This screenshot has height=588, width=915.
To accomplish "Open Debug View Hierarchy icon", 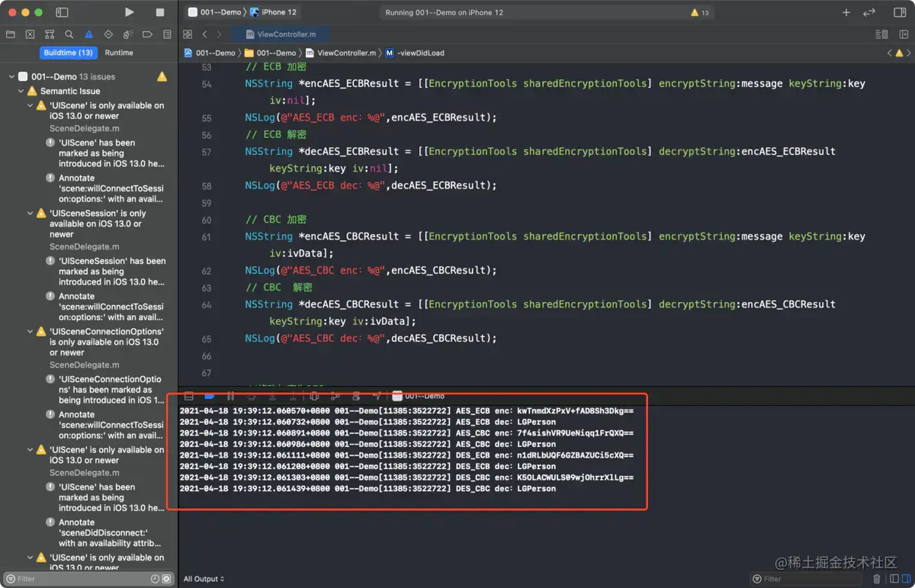I will point(314,396).
